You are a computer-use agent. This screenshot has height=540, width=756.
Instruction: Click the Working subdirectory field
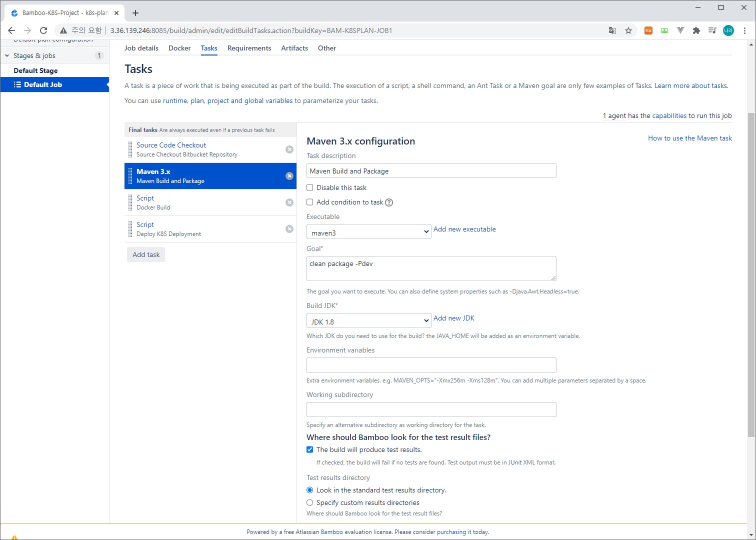tap(431, 409)
